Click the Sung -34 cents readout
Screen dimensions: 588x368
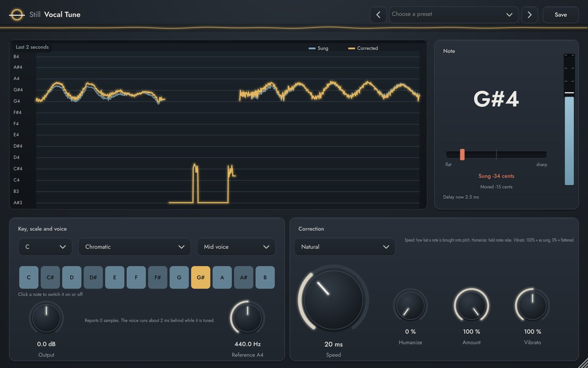496,176
